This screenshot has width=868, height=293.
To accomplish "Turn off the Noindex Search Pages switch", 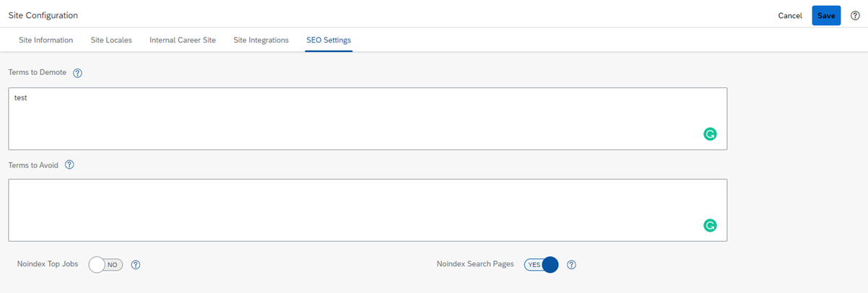I will (542, 265).
